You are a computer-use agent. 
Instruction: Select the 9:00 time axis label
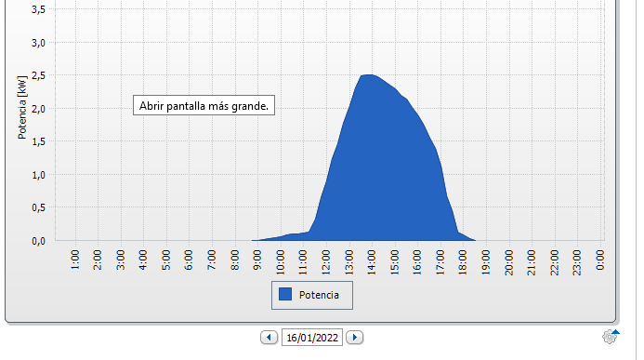click(x=257, y=260)
